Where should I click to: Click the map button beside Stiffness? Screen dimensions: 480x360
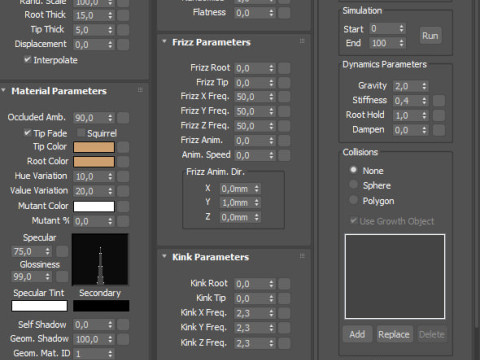(439, 100)
